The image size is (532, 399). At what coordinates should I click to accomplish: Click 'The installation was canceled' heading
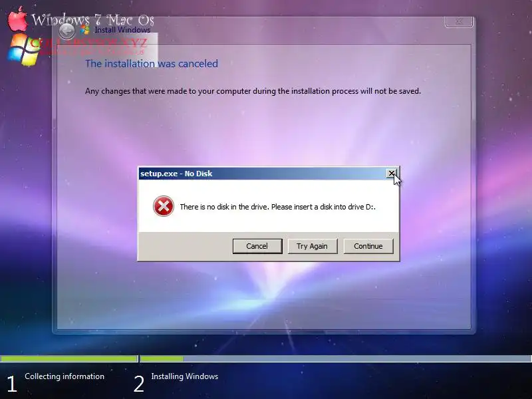click(152, 63)
